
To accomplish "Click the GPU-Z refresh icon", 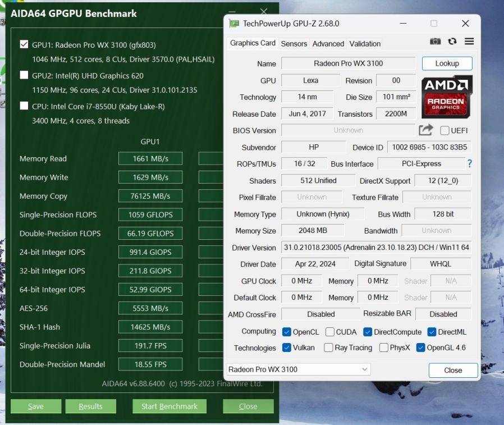I will click(x=452, y=42).
